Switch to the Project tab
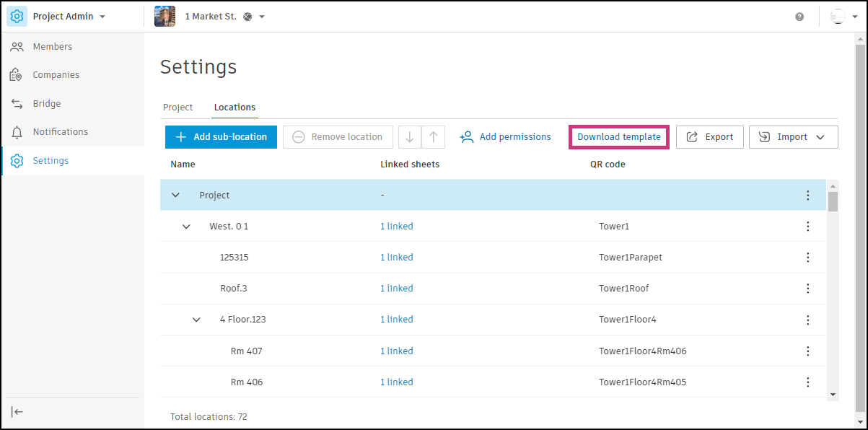This screenshot has height=430, width=868. click(177, 107)
